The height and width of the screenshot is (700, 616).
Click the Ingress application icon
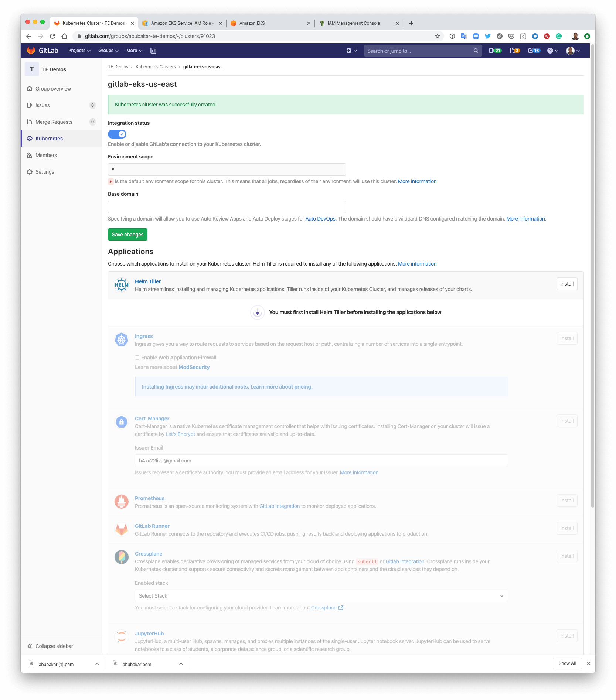122,339
